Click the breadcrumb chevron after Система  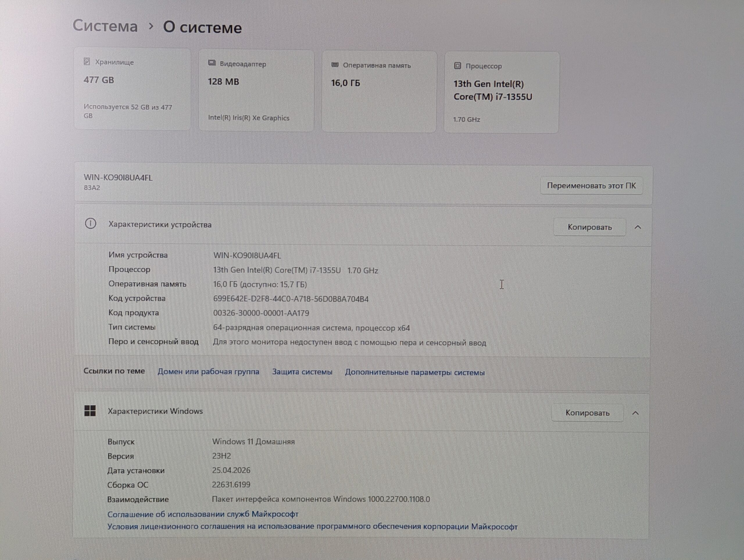pos(151,26)
